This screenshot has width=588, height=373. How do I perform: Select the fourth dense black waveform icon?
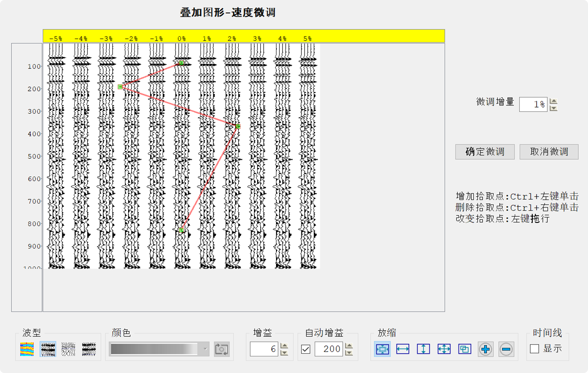[x=89, y=349]
